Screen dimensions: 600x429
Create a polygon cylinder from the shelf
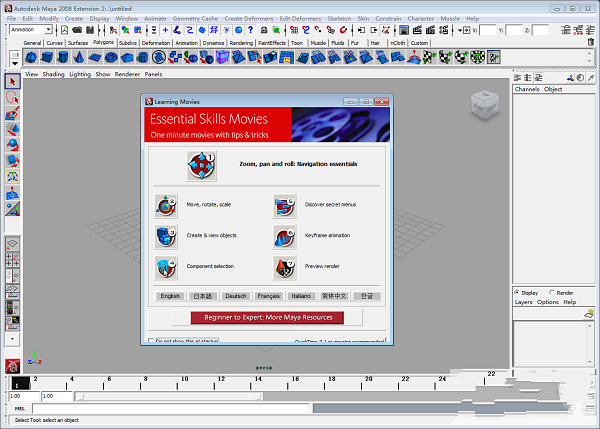pos(63,57)
